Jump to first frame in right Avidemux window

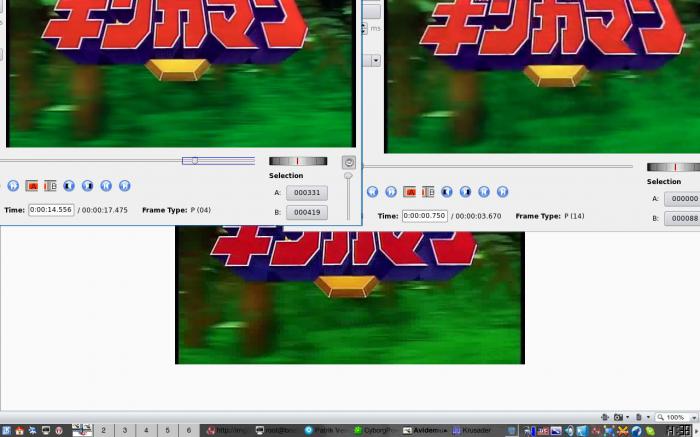pos(484,192)
